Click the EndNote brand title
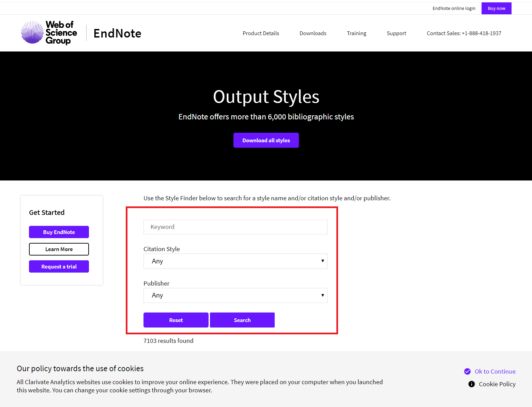 117,33
